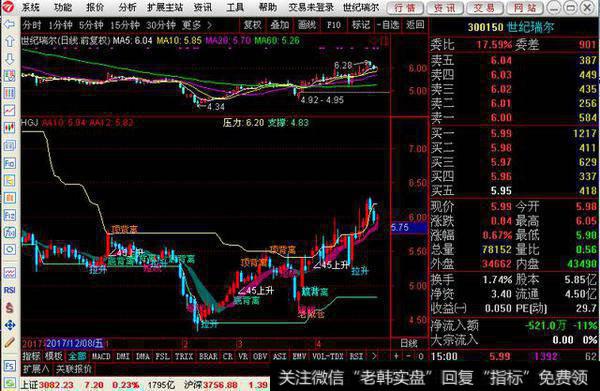
Task: Click the 画线 toolbar button
Action: [x=307, y=25]
